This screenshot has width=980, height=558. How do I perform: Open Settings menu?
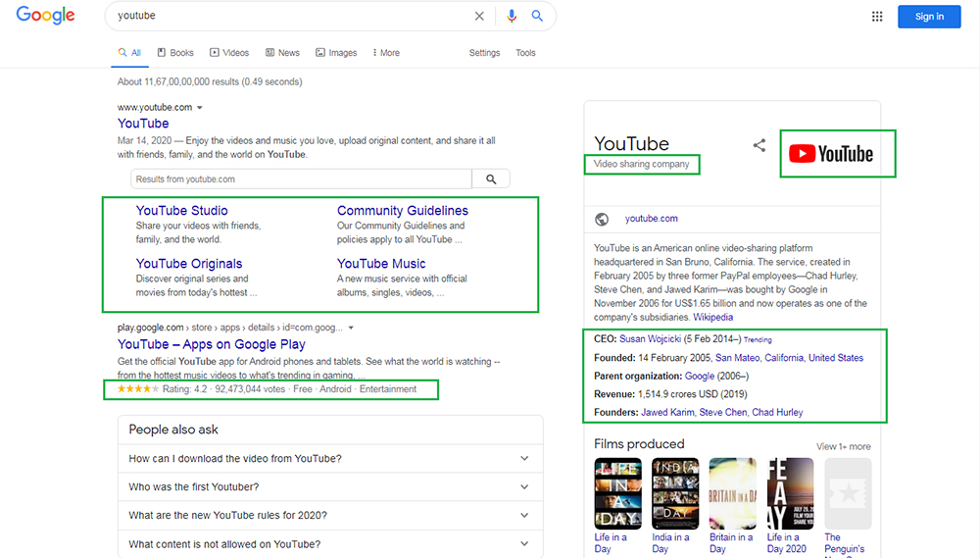tap(484, 53)
